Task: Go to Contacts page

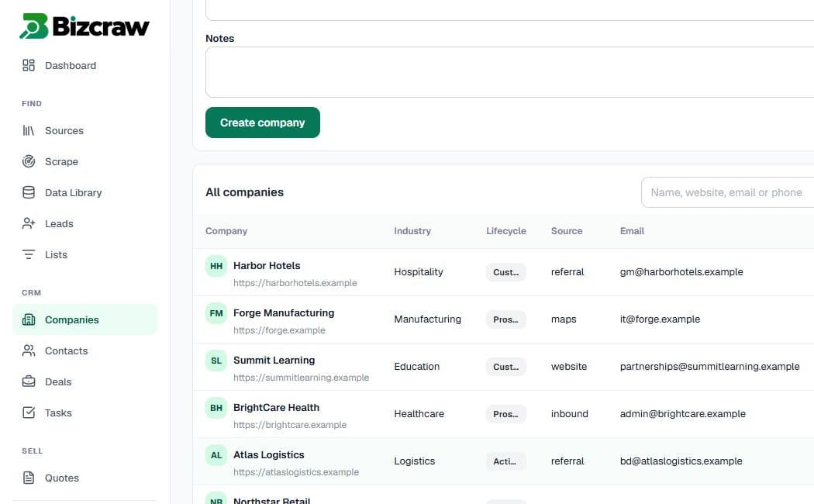Action: 84,351
